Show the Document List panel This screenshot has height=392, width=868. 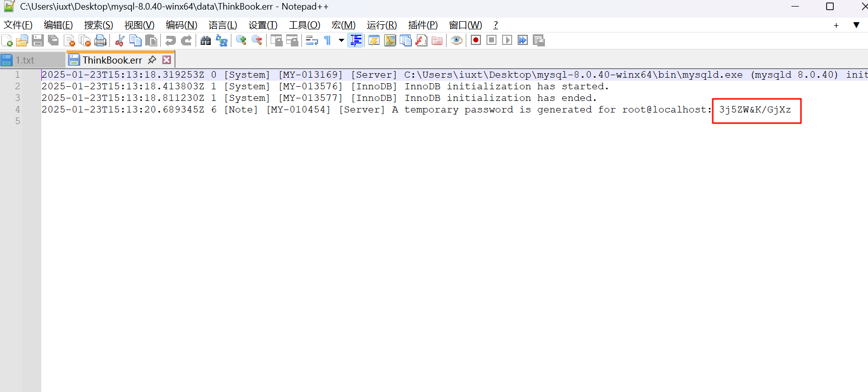[x=406, y=41]
